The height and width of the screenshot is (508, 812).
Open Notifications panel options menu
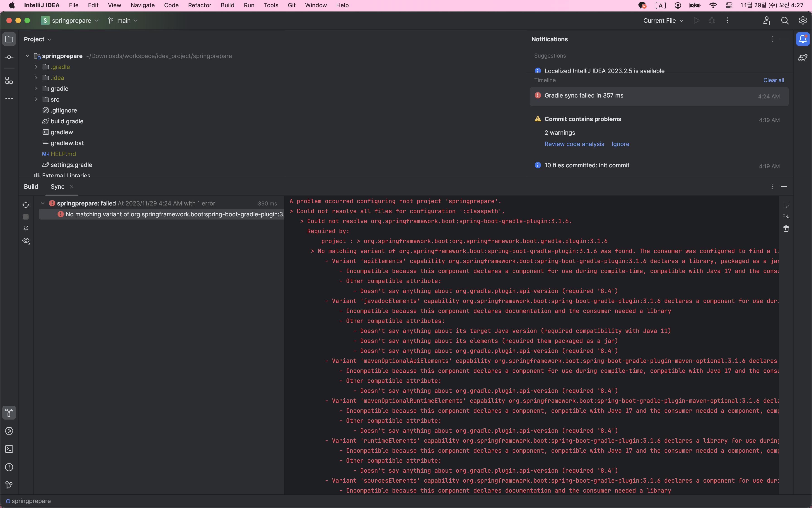point(772,39)
